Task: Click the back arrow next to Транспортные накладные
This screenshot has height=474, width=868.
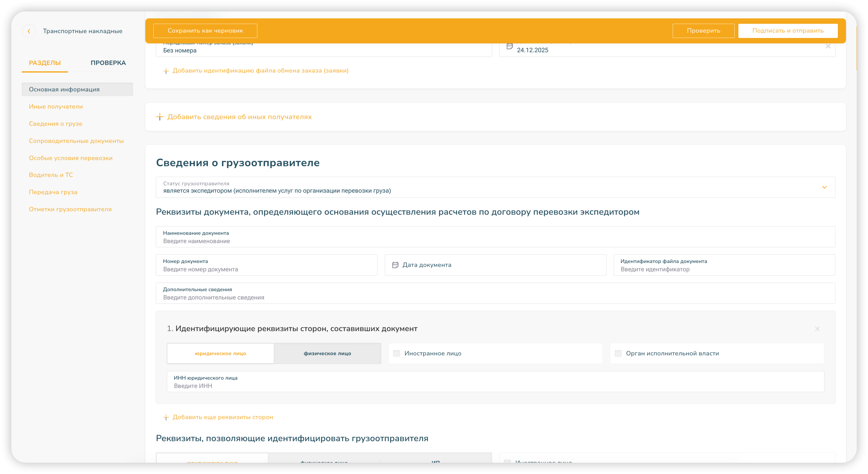Action: tap(29, 31)
